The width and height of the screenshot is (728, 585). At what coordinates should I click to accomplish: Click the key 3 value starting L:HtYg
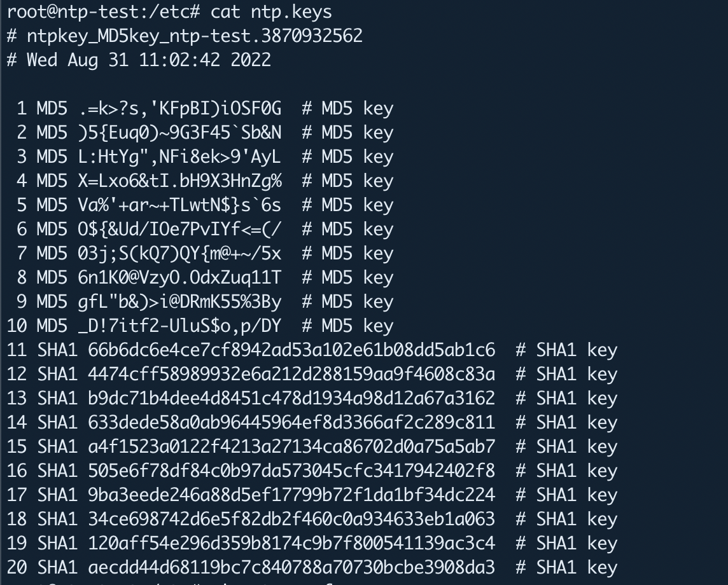179,157
